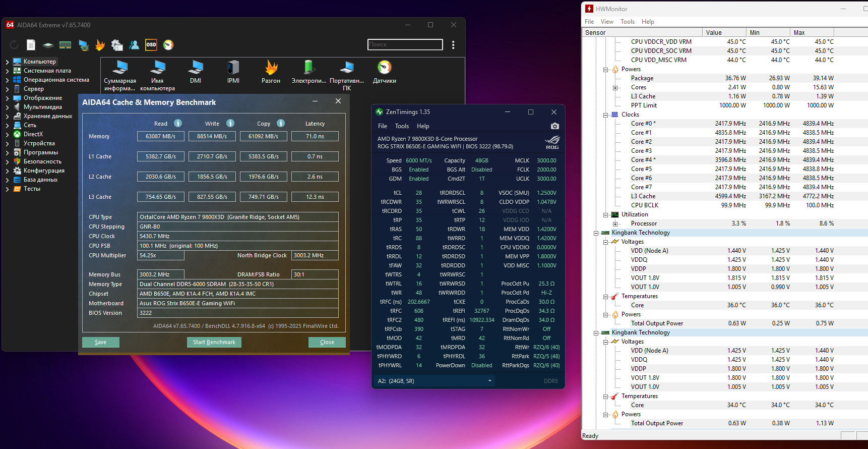This screenshot has height=449, width=868.
Task: Open the DMI icon in AIDA64
Action: point(196,72)
